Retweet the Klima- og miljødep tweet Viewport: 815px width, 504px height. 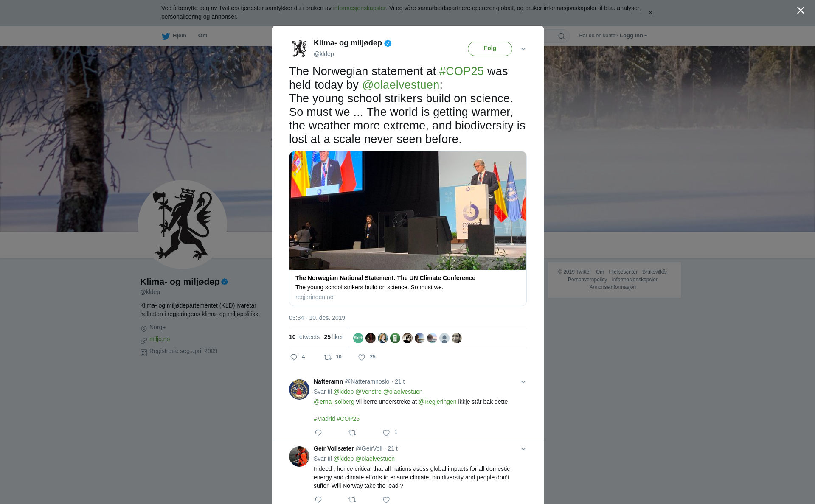coord(328,357)
